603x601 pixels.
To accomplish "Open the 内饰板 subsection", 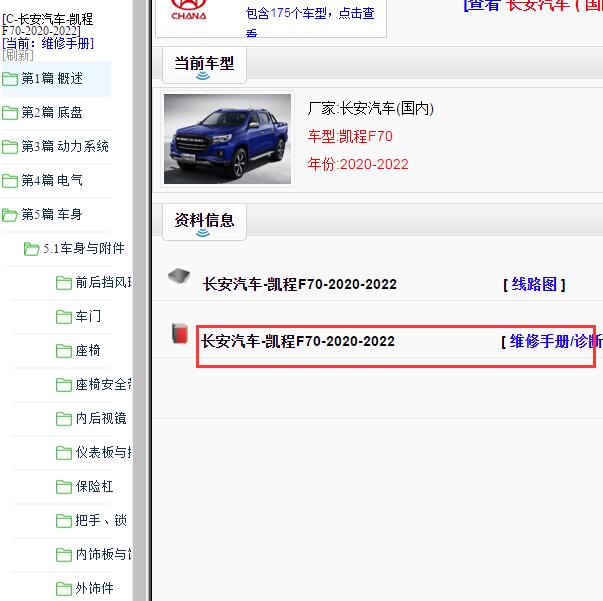I will coord(104,554).
